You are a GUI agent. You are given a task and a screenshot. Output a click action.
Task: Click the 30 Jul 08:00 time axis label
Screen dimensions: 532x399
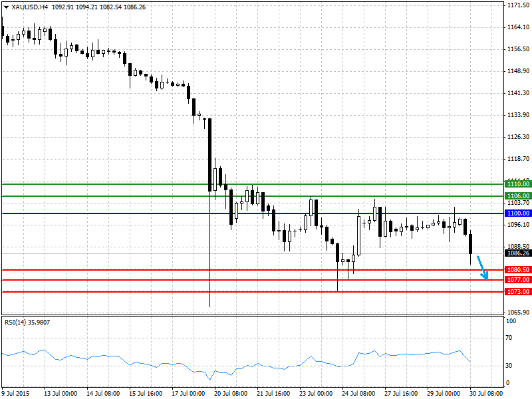pos(486,393)
